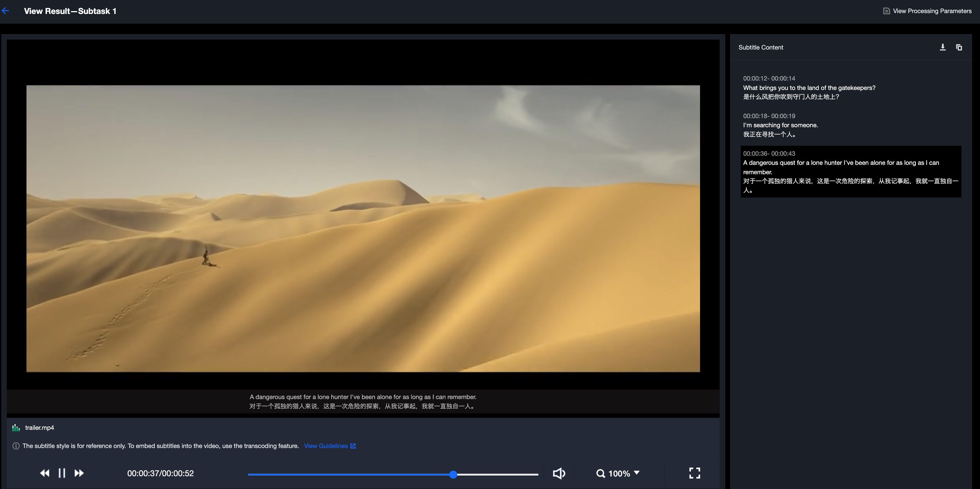Click the playback time display
980x489 pixels.
point(160,473)
